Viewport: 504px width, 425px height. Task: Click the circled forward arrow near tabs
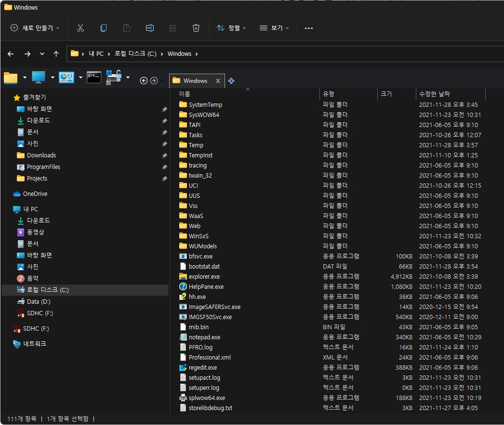[x=154, y=80]
